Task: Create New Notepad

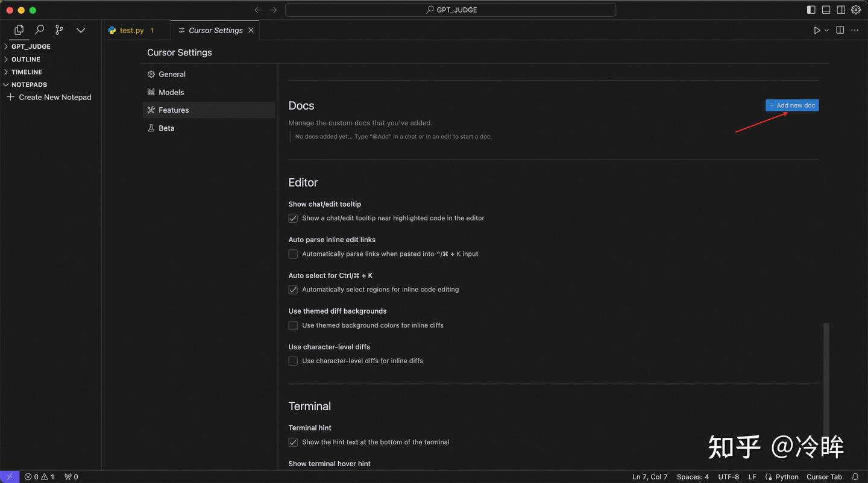Action: coord(49,97)
